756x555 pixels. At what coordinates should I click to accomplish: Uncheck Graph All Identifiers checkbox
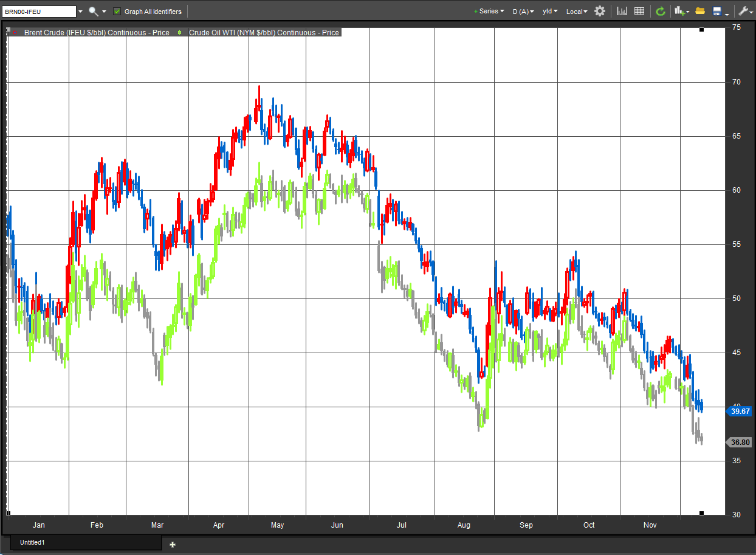[117, 12]
